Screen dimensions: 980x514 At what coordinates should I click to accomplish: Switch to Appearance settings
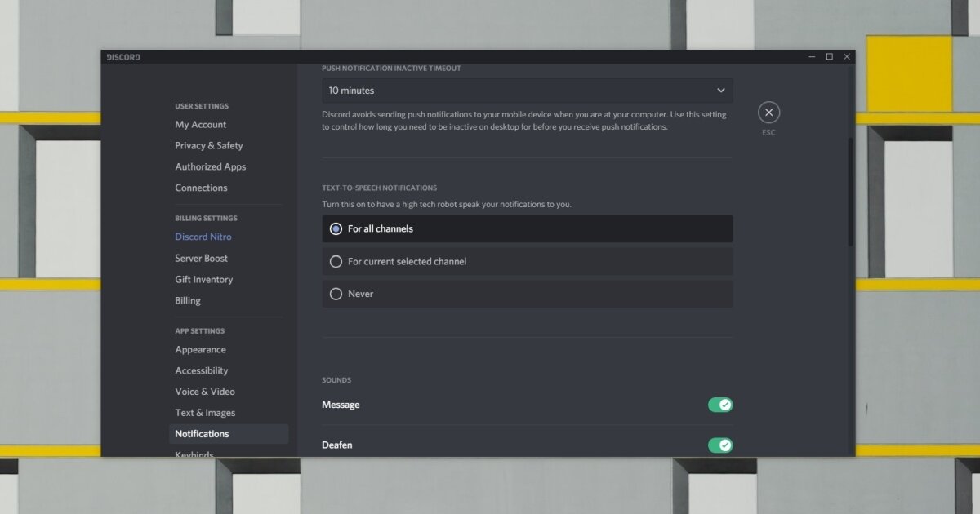coord(200,349)
